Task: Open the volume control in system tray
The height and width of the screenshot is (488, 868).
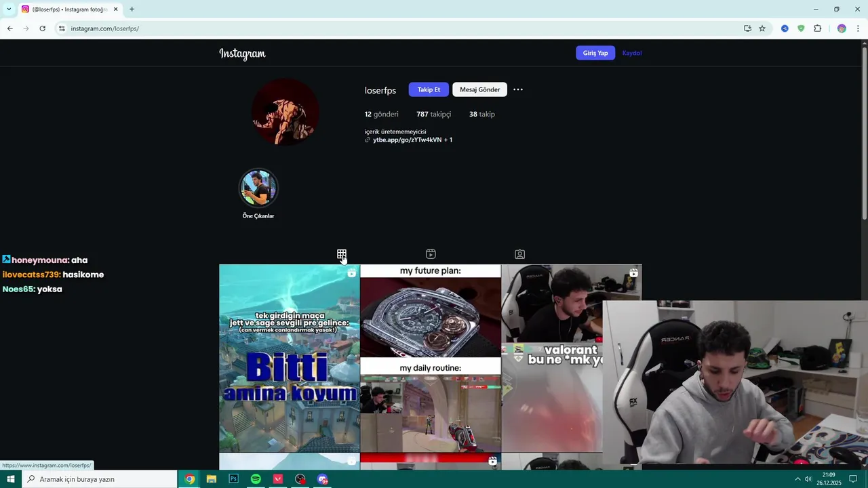Action: click(x=808, y=479)
